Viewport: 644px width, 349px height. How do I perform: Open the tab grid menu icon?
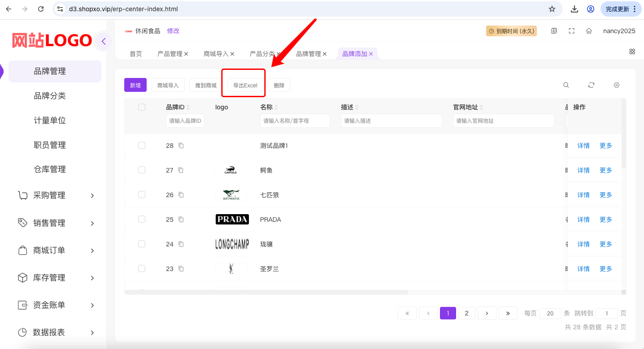point(632,52)
